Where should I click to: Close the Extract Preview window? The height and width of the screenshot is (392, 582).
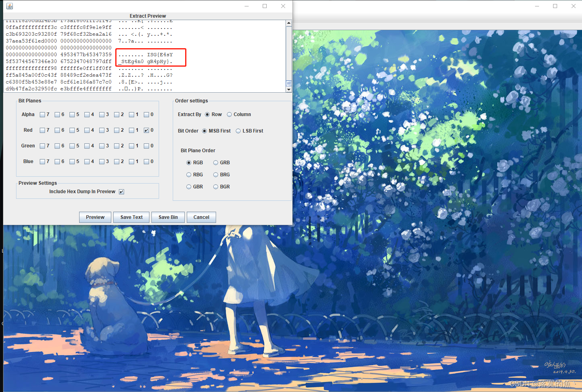click(283, 6)
